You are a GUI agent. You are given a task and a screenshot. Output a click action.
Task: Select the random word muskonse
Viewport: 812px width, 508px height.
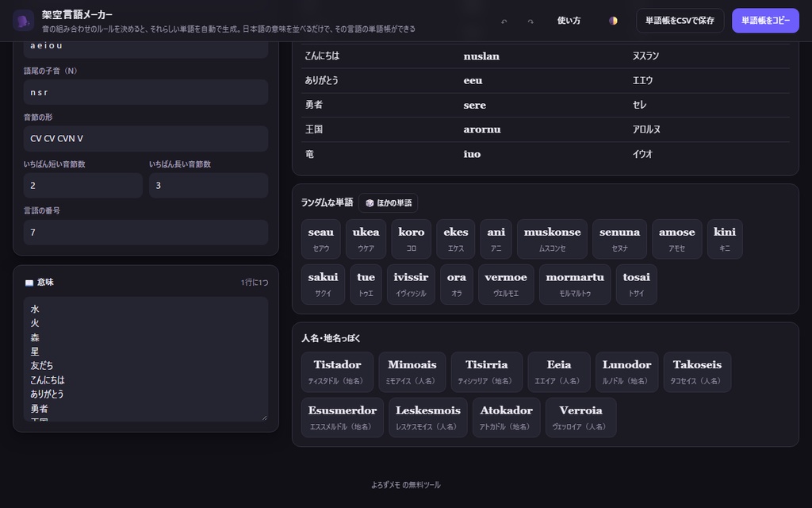pos(552,239)
